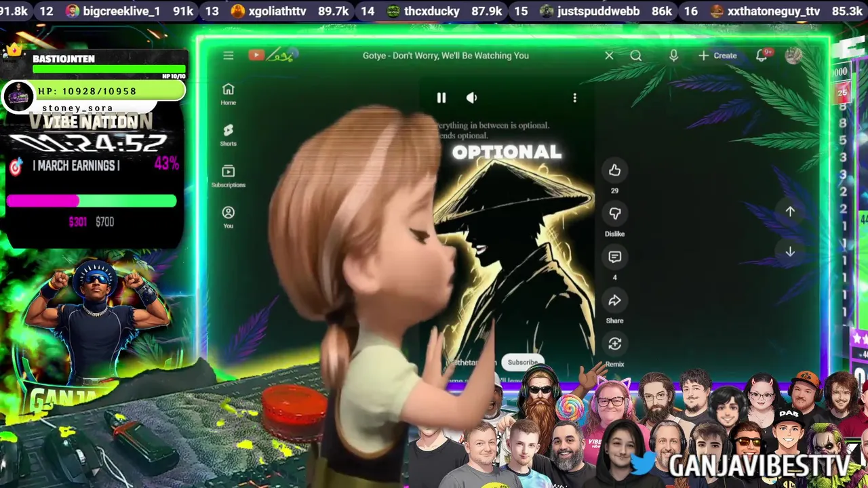Viewport: 868px width, 488px height.
Task: Click the BASTIOJNTEN green HP bar
Action: 108,69
